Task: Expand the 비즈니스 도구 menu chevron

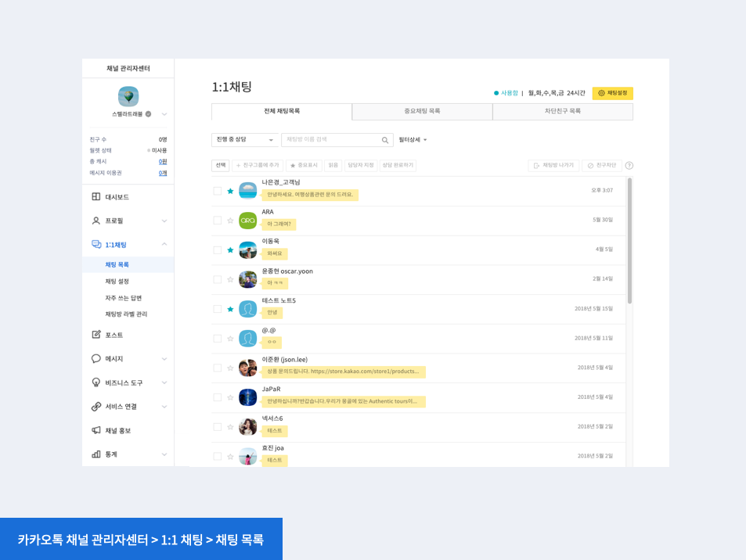Action: tap(164, 382)
